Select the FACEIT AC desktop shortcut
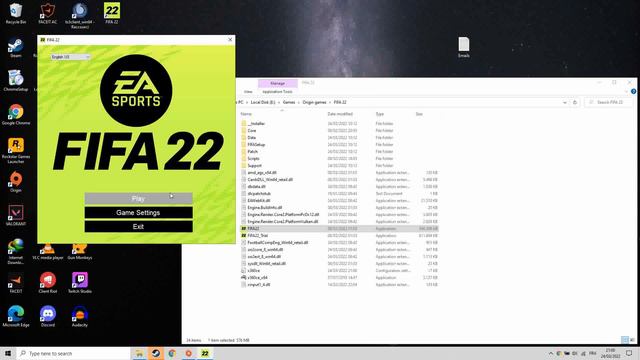This screenshot has width=640, height=360. tap(48, 13)
